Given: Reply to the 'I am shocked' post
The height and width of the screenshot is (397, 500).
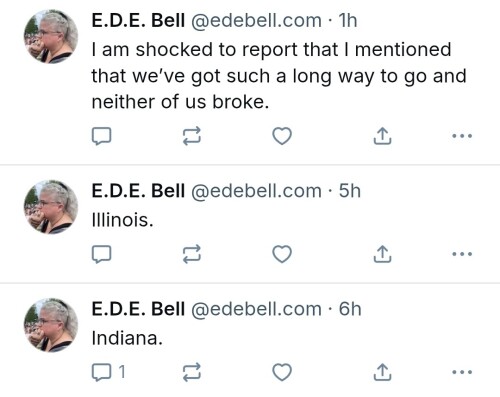Looking at the screenshot, I should coord(101,136).
